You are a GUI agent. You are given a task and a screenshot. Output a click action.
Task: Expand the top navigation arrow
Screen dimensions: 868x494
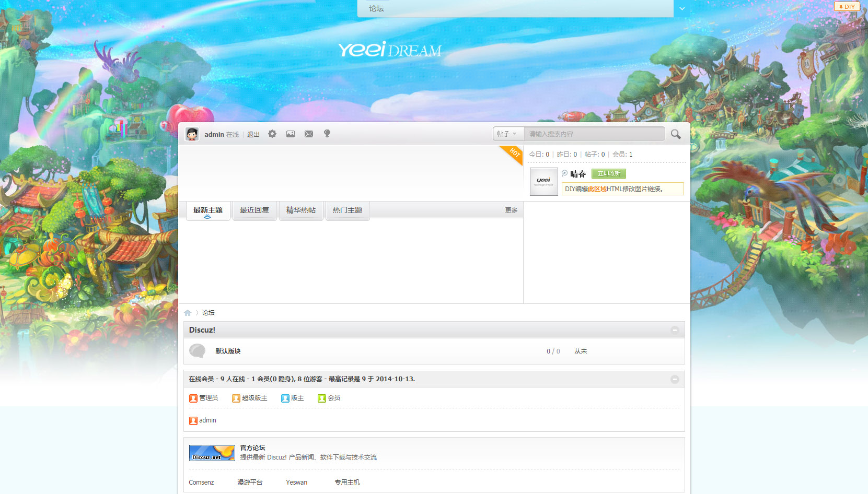[682, 9]
